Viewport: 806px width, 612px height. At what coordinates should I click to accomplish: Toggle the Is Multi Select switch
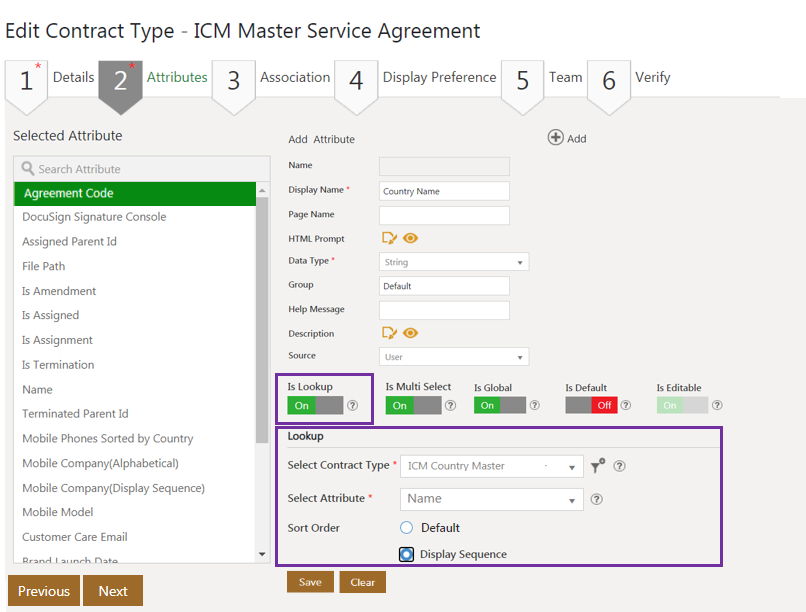[413, 405]
